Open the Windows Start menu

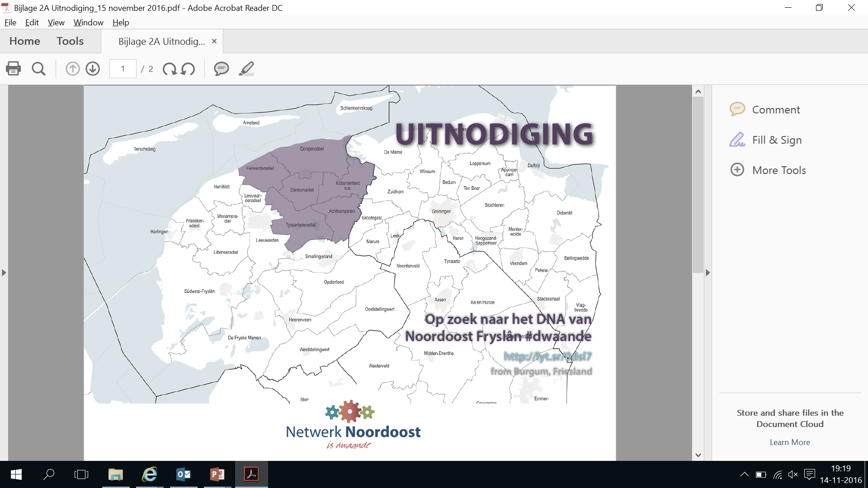[x=16, y=474]
